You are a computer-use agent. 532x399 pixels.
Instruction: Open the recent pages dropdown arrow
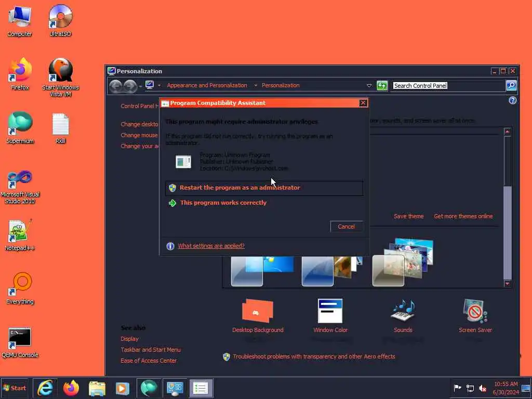pos(140,87)
